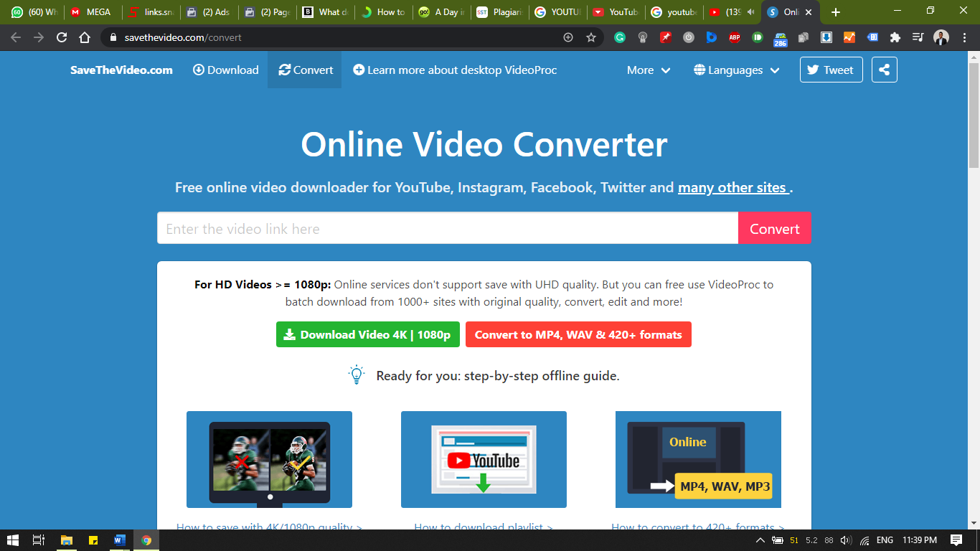Open Task View on taskbar
The height and width of the screenshot is (551, 980).
39,540
